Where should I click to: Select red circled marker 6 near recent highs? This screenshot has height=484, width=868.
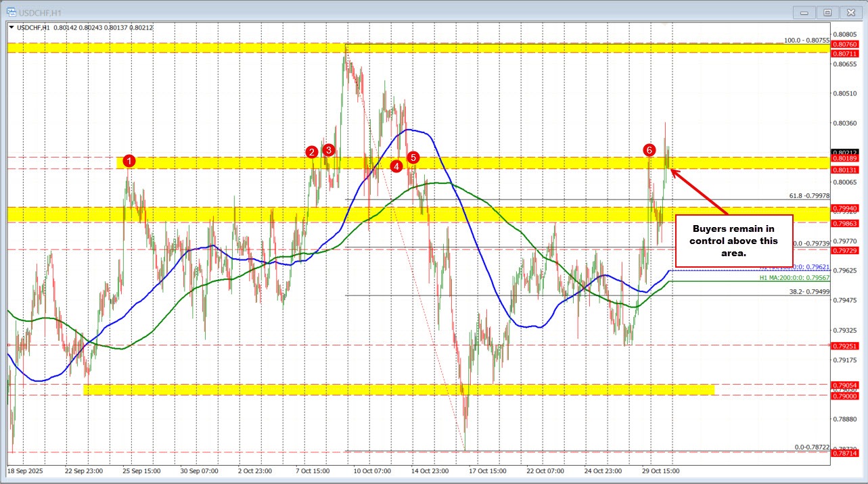coord(649,151)
